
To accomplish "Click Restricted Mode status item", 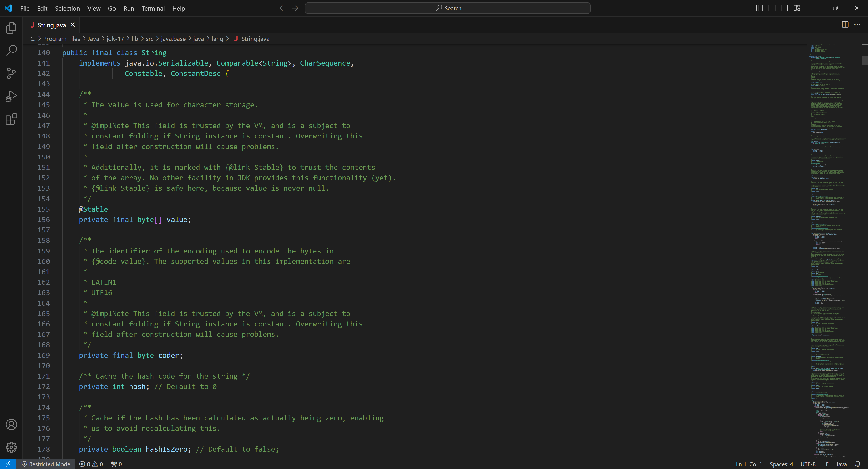I will point(46,464).
